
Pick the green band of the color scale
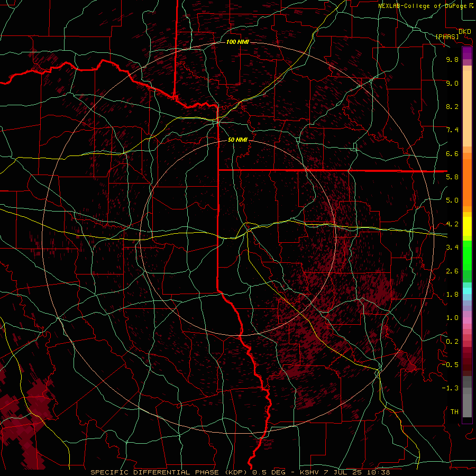pos(467,255)
